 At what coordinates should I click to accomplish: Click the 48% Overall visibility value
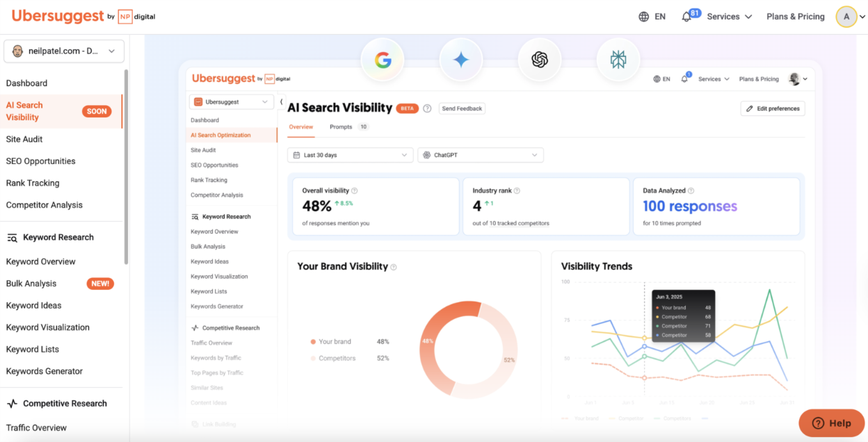(x=316, y=206)
